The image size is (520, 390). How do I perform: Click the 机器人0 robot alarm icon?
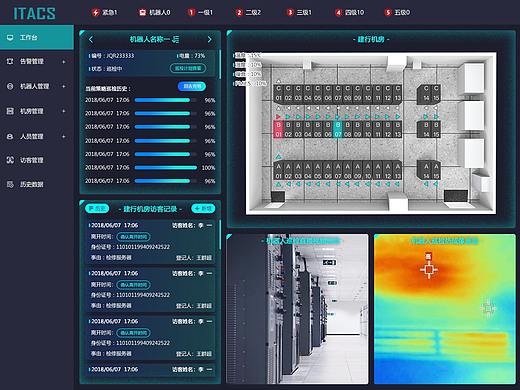142,12
